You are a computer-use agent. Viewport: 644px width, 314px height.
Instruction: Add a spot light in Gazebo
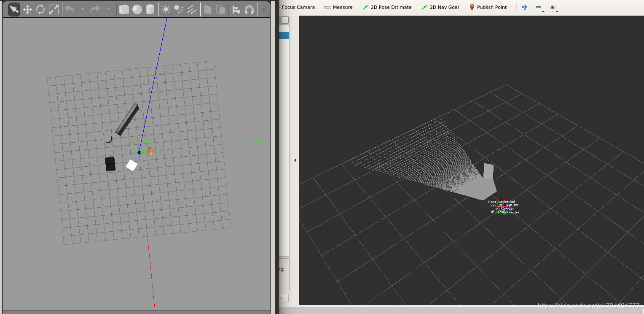coord(179,9)
